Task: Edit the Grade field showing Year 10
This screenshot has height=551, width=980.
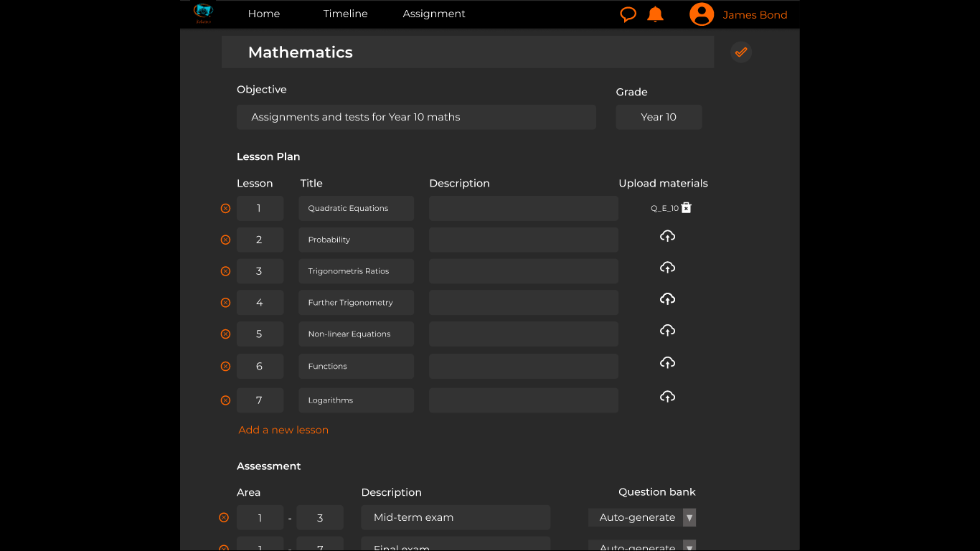Action: click(659, 117)
